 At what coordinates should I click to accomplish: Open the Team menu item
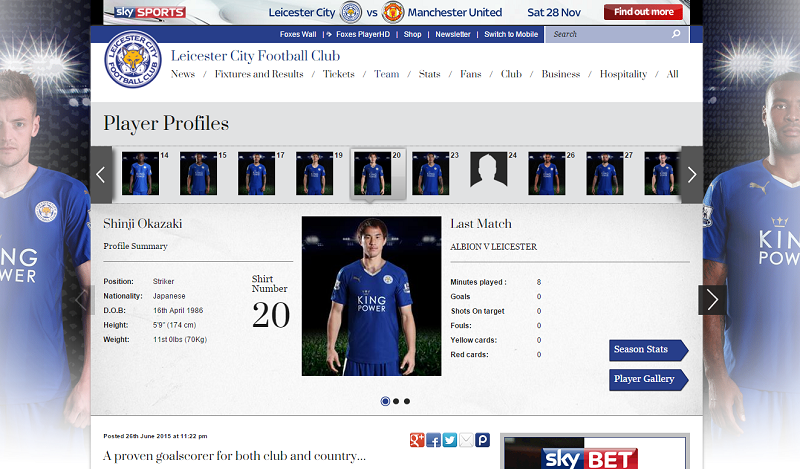386,74
